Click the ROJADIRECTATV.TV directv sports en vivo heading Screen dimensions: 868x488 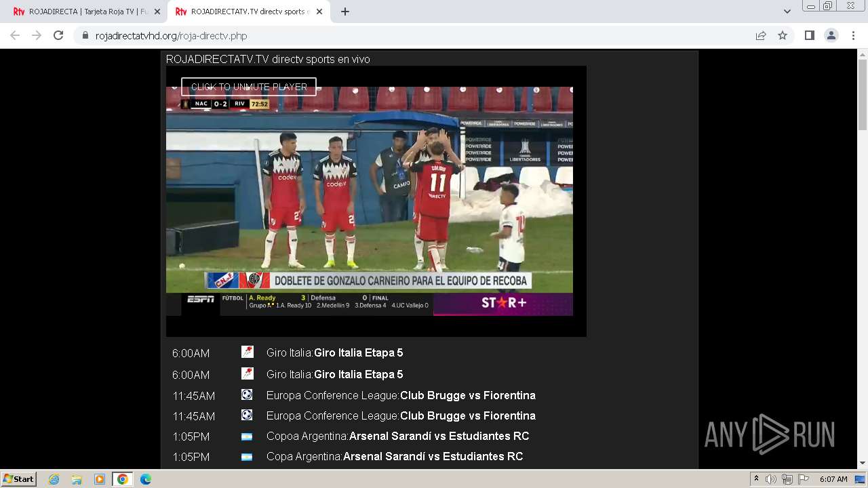click(x=268, y=60)
